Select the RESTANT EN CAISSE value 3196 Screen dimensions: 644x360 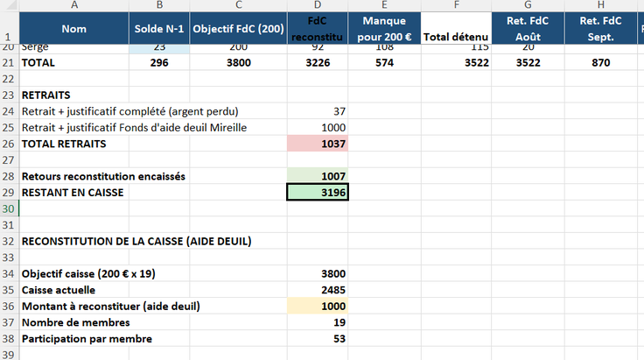coord(318,193)
